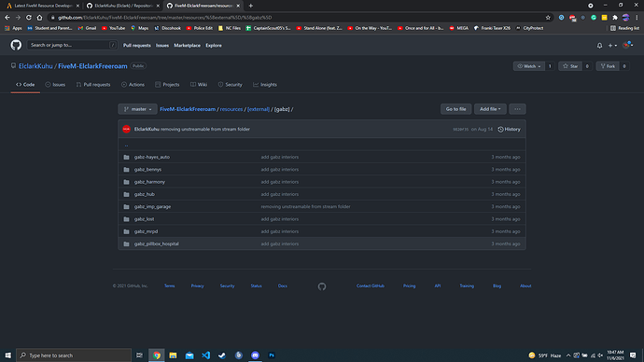Image resolution: width=644 pixels, height=362 pixels.
Task: Open Discord from the taskbar
Action: point(255,355)
